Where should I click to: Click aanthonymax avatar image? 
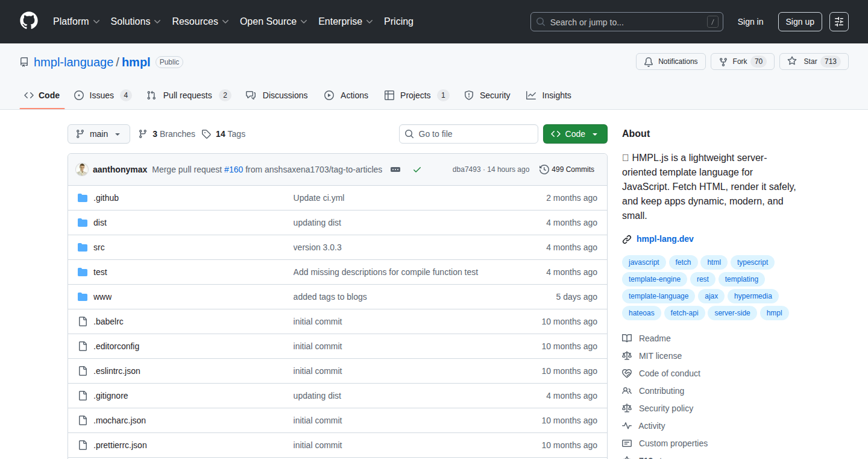click(82, 169)
